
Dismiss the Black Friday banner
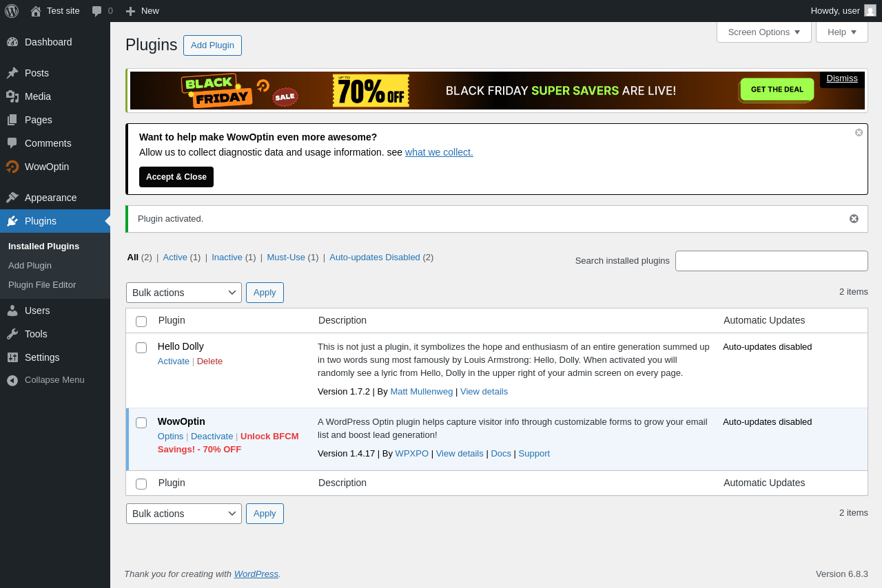point(842,78)
